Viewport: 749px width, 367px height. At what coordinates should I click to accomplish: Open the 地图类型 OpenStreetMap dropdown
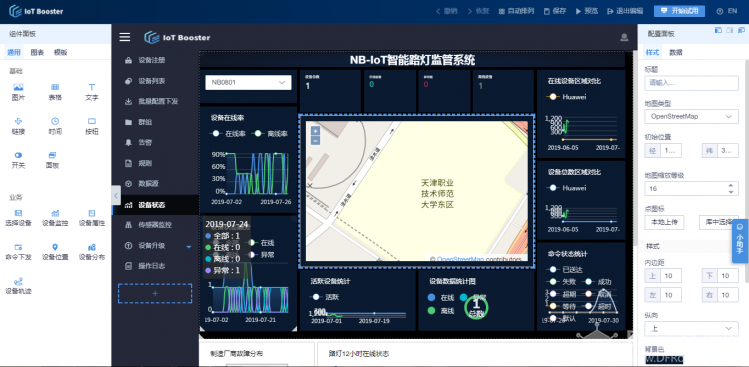click(x=691, y=116)
